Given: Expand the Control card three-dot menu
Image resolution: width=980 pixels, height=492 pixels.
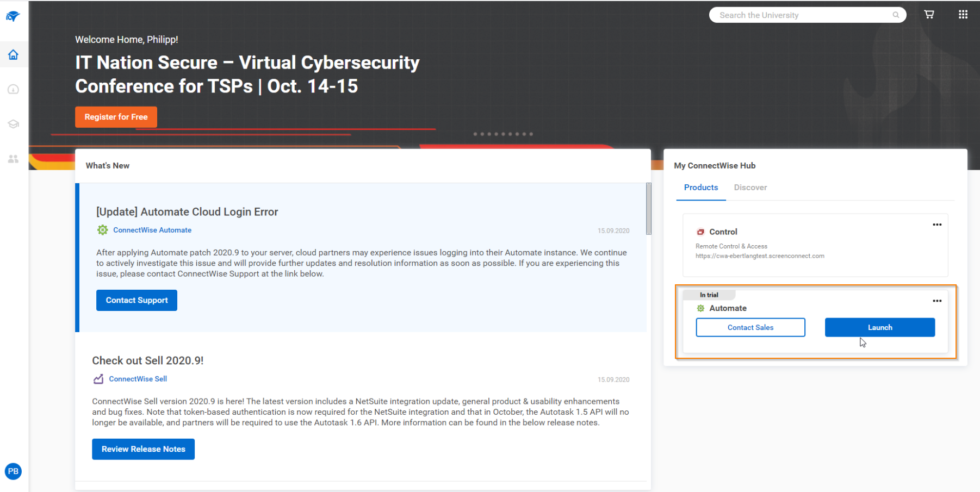Looking at the screenshot, I should coord(937,225).
